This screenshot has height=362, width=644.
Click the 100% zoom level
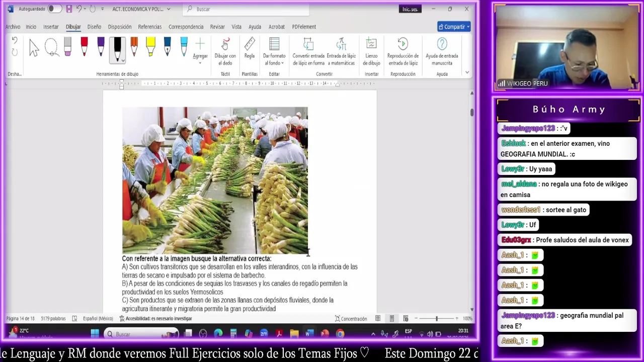pyautogui.click(x=467, y=318)
